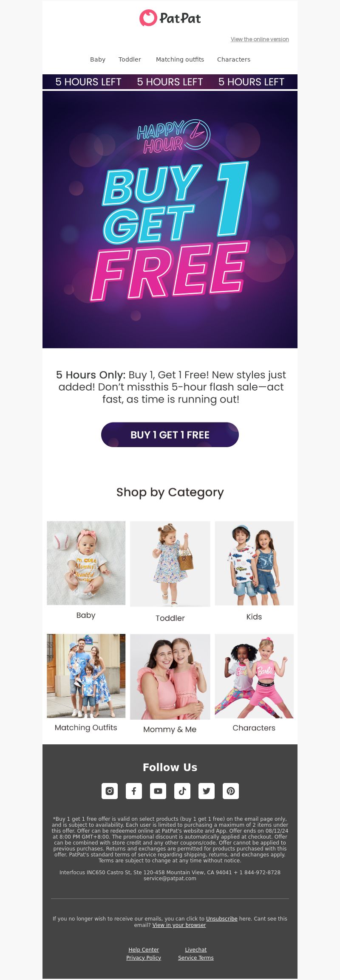Open the Livechat footer link
Image resolution: width=340 pixels, height=980 pixels.
pos(196,949)
